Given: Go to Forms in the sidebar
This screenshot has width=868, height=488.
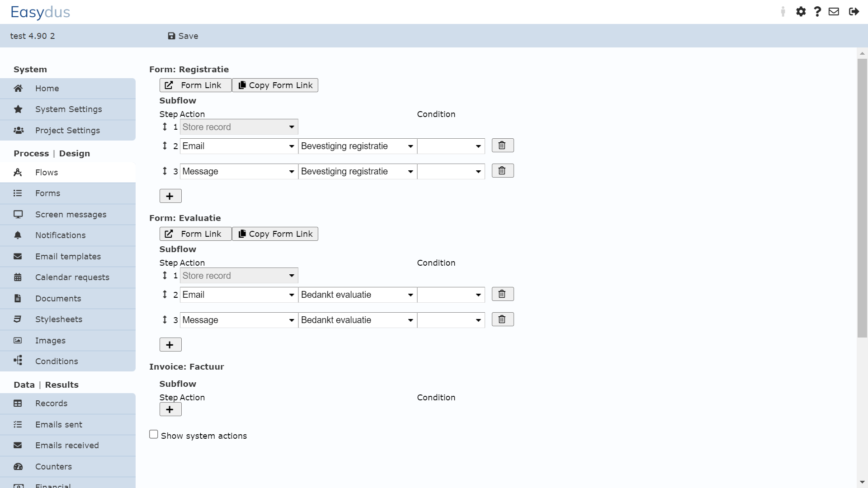Looking at the screenshot, I should 68,193.
